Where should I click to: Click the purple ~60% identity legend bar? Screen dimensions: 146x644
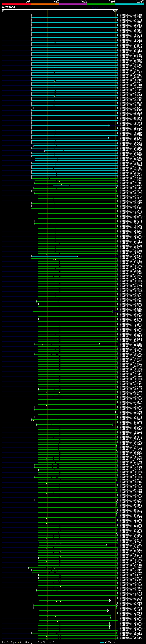tap(73, 4)
